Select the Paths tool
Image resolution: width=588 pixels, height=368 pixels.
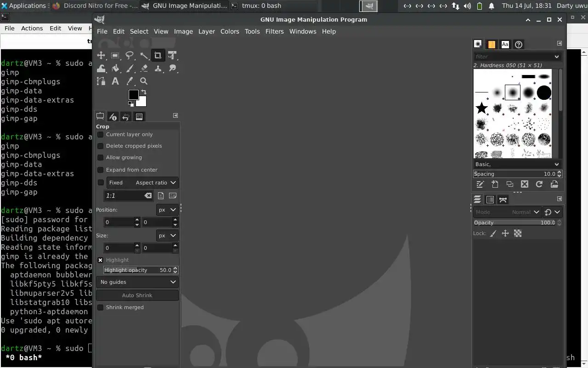(x=101, y=81)
